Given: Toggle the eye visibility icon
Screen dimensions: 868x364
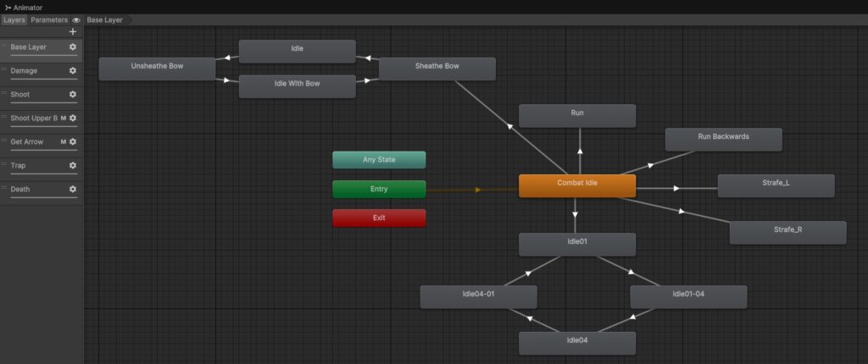Looking at the screenshot, I should pyautogui.click(x=76, y=19).
